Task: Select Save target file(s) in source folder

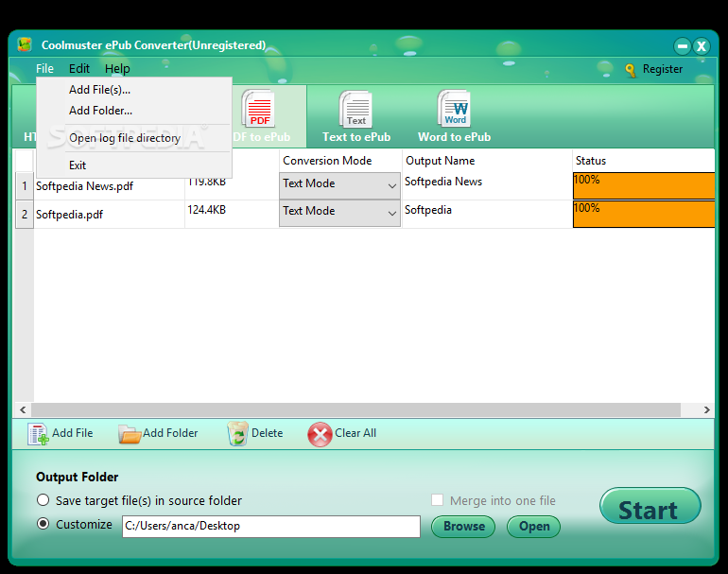Action: (43, 500)
